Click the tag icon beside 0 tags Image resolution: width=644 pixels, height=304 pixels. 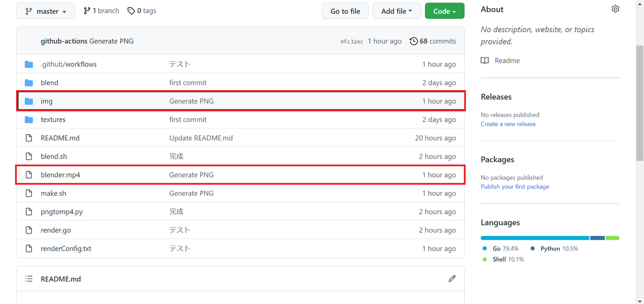coord(131,11)
